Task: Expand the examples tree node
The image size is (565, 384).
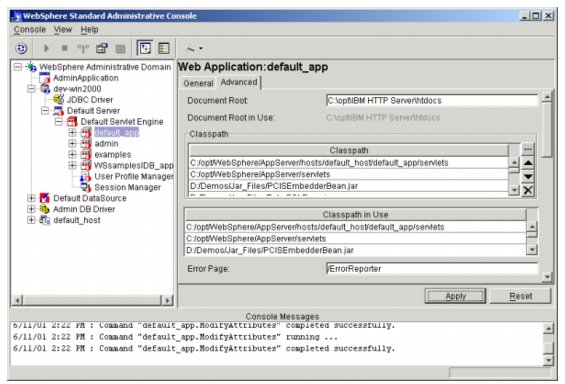Action: click(72, 154)
